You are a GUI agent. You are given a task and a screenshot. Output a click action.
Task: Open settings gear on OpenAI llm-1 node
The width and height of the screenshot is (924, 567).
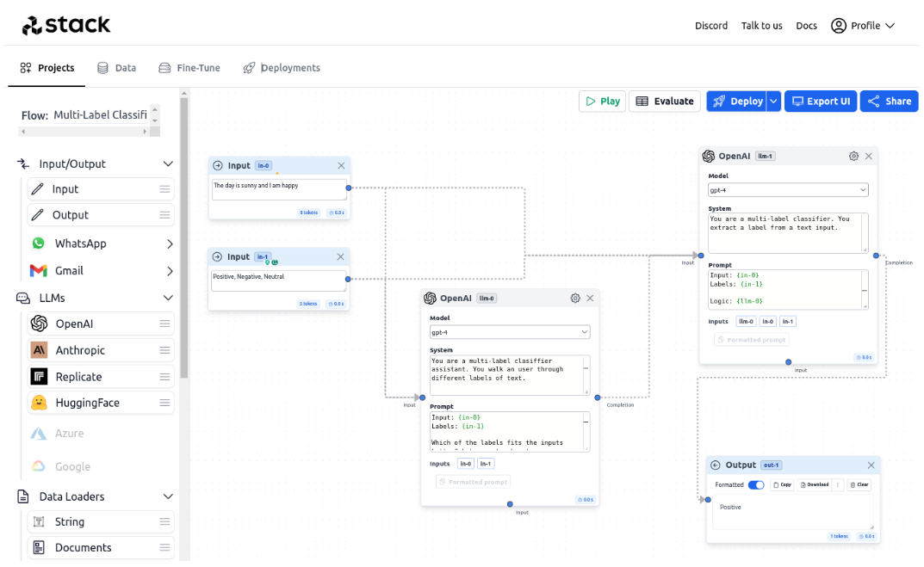tap(853, 156)
